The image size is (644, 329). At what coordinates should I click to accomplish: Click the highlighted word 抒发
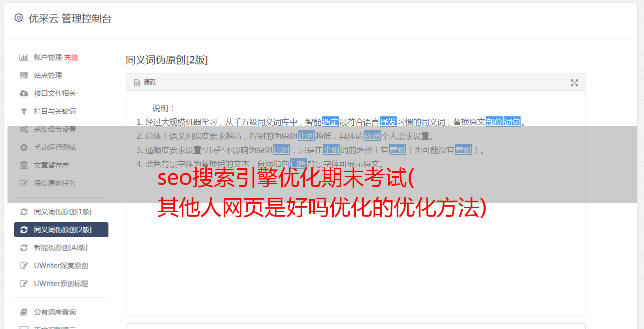[x=388, y=122]
